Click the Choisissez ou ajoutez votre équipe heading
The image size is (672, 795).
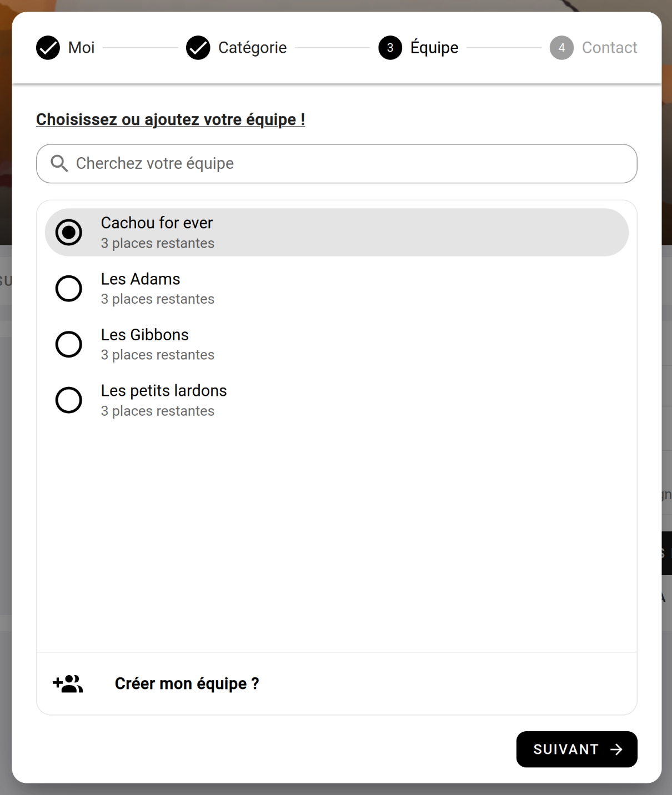tap(170, 119)
